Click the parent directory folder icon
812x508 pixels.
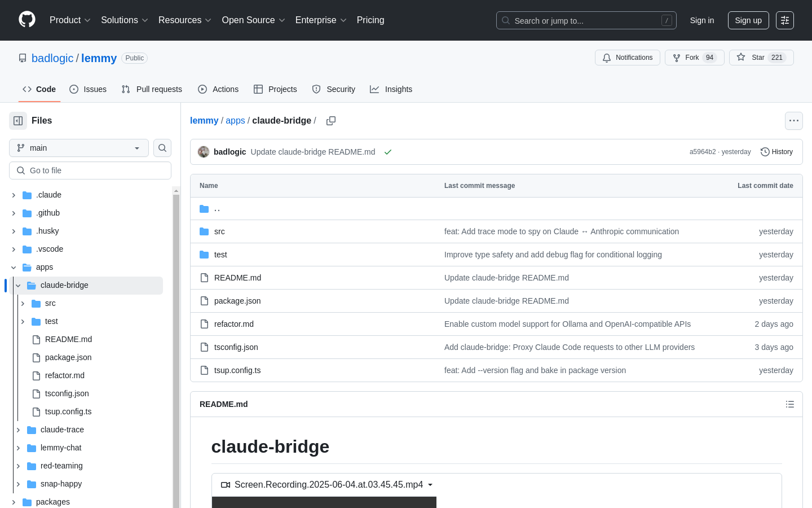tap(204, 209)
